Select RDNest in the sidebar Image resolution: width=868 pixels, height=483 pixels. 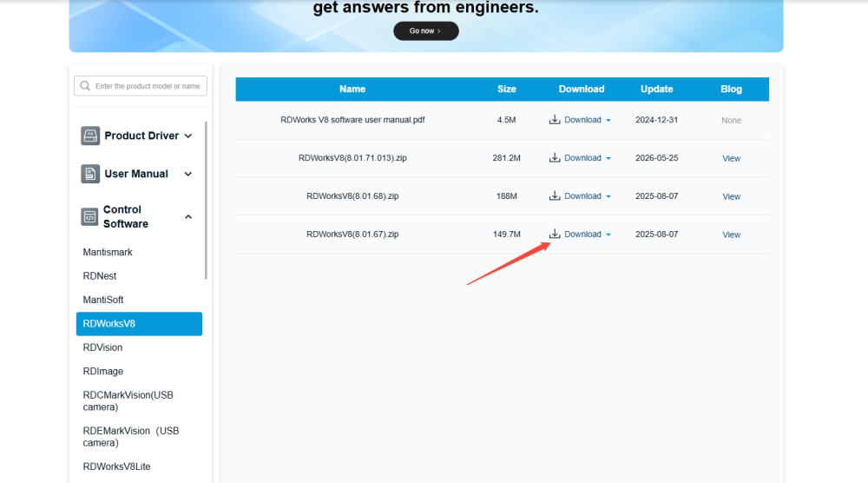(x=100, y=276)
